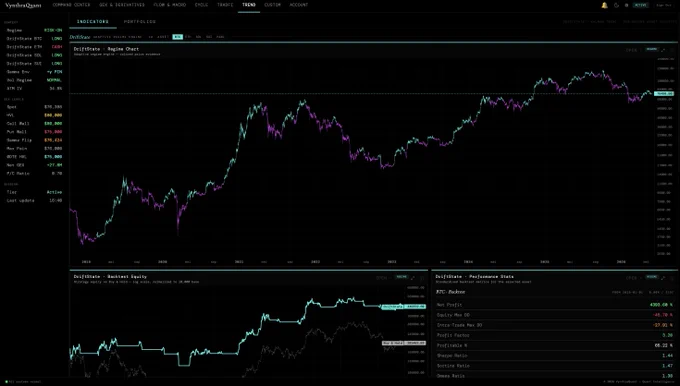Click the Intra-Trade Max DD stat row

click(x=554, y=325)
